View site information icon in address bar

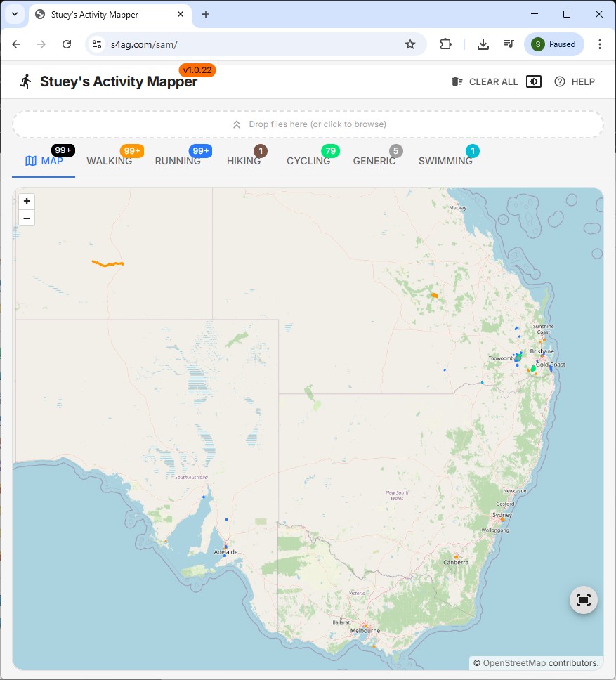(x=97, y=44)
